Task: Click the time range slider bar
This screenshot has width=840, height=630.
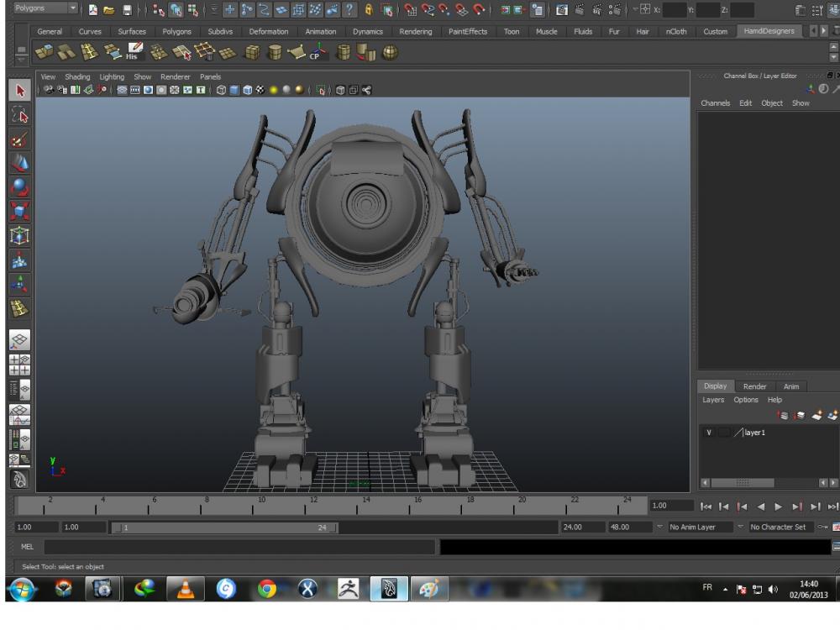Action: (225, 528)
